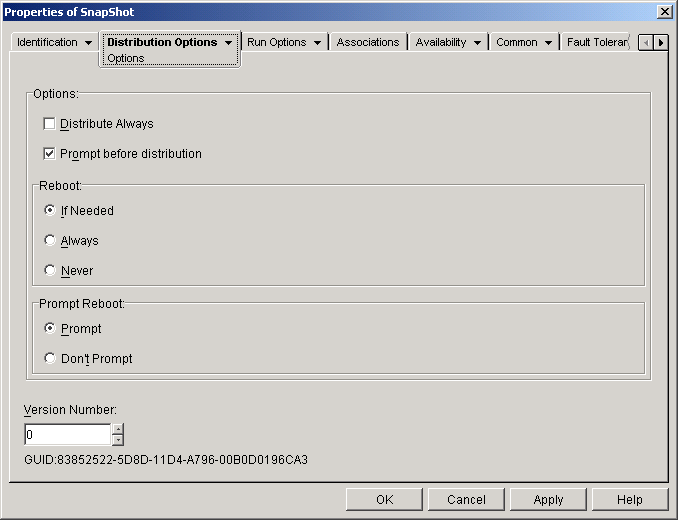Choose the If Needed reboot option
The width and height of the screenshot is (678, 520).
(51, 211)
